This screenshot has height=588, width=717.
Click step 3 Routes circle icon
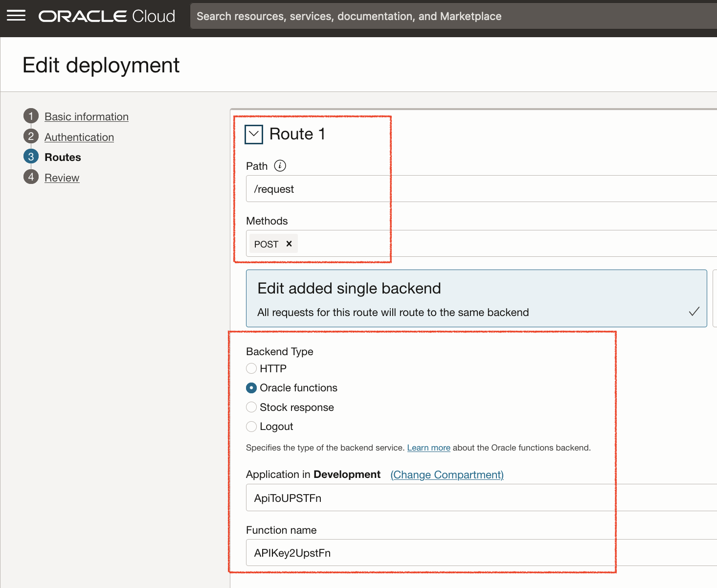tap(31, 157)
